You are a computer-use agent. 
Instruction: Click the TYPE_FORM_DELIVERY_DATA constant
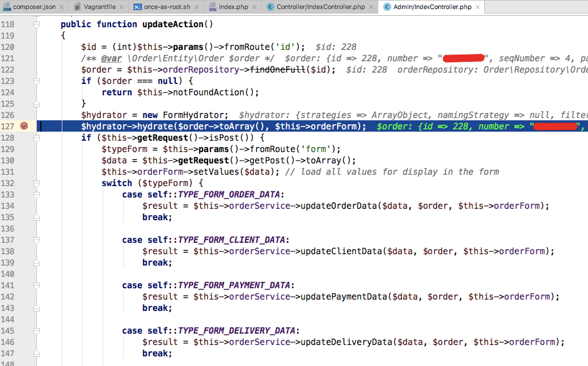pyautogui.click(x=236, y=331)
